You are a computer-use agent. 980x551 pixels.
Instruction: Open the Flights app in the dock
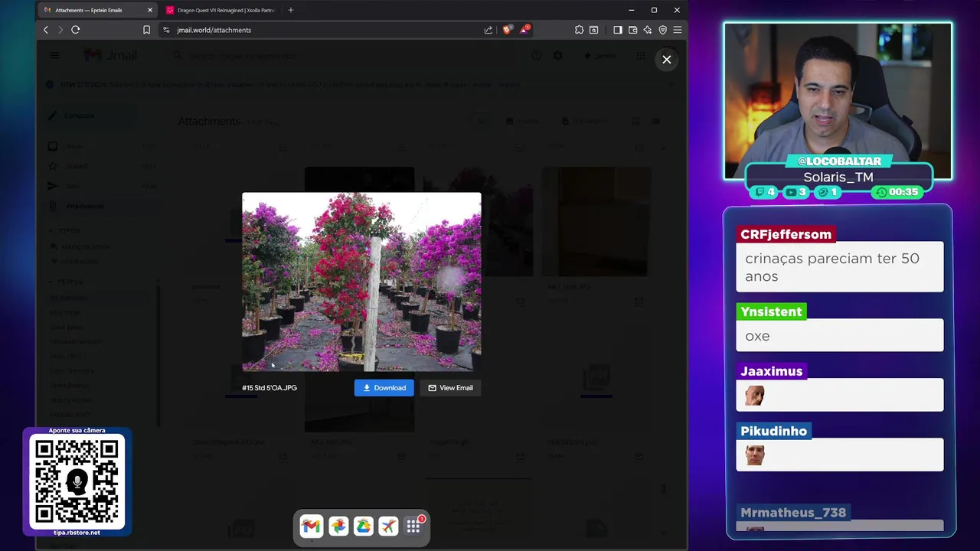(x=388, y=526)
